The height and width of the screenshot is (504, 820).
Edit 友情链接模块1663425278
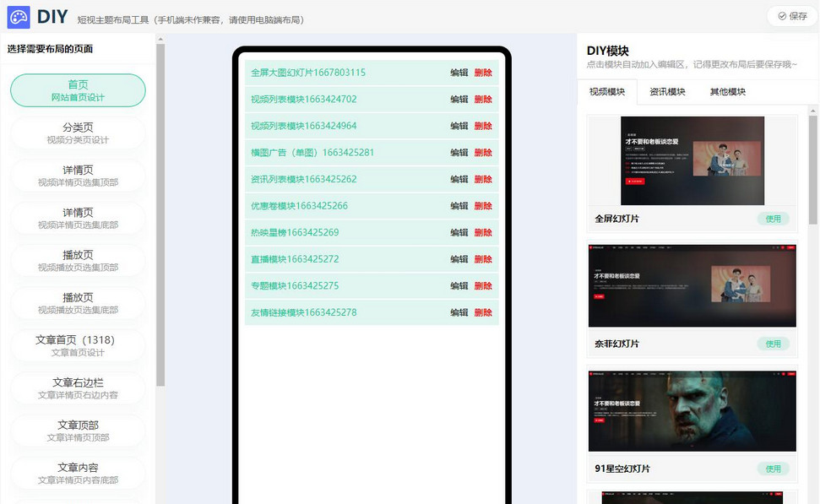459,312
